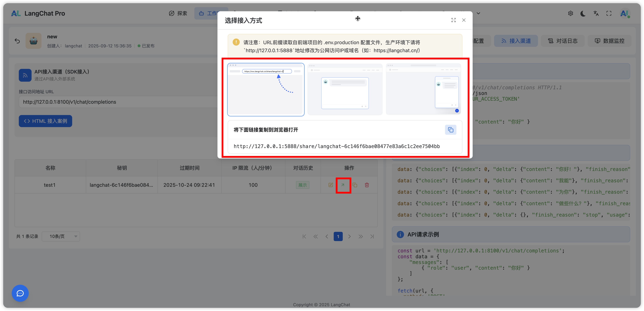Open the language translation icon

click(x=596, y=13)
